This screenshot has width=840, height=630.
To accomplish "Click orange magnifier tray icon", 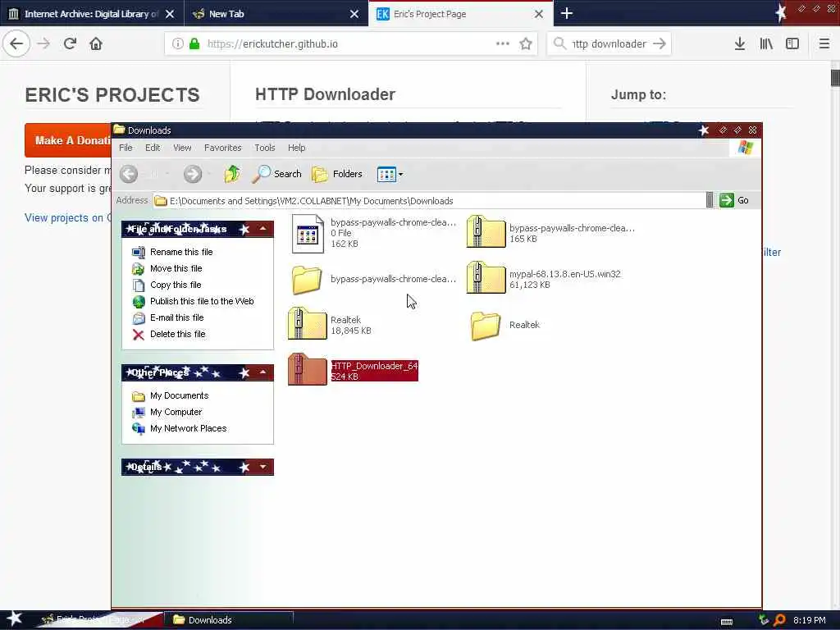I will click(779, 620).
